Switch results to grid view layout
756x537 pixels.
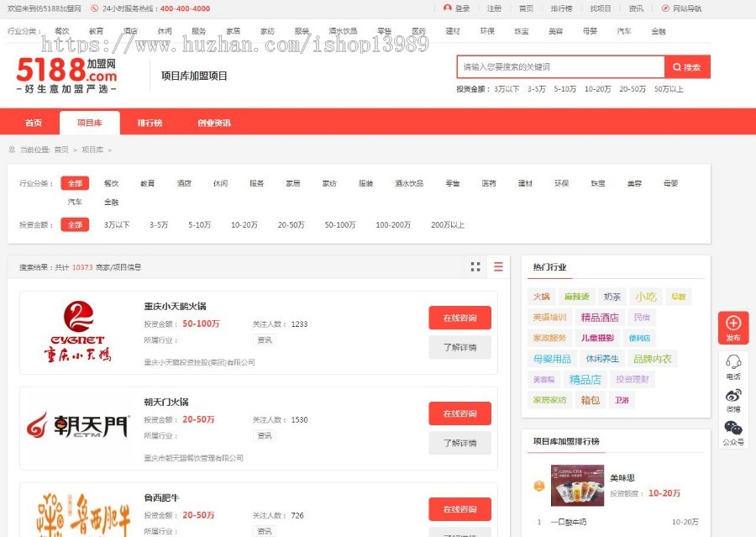pyautogui.click(x=475, y=266)
